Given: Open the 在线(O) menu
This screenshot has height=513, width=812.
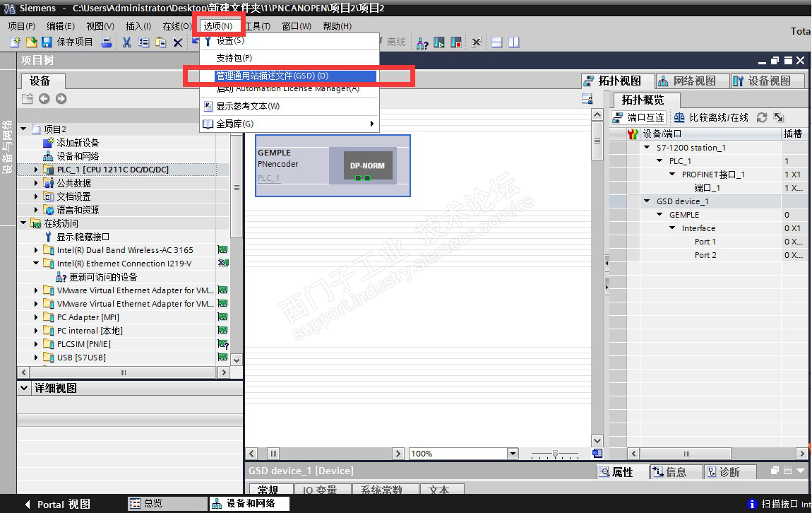Looking at the screenshot, I should pos(177,26).
